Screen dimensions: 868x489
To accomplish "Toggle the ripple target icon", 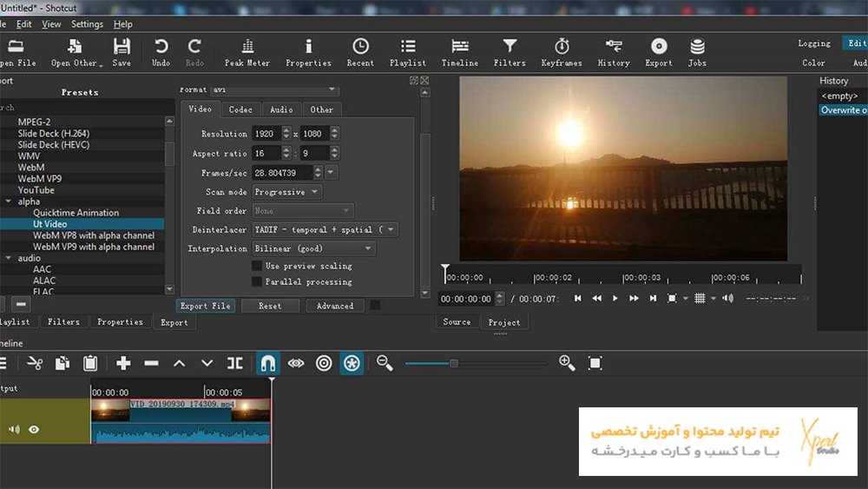I will 324,363.
